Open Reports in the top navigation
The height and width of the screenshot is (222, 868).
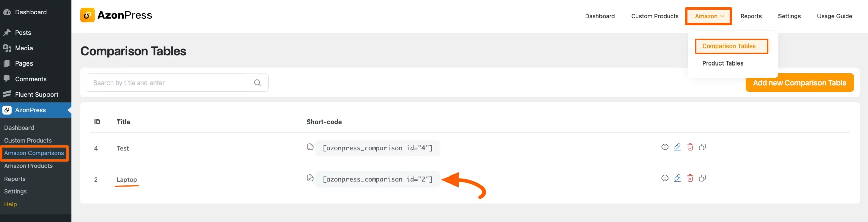751,16
